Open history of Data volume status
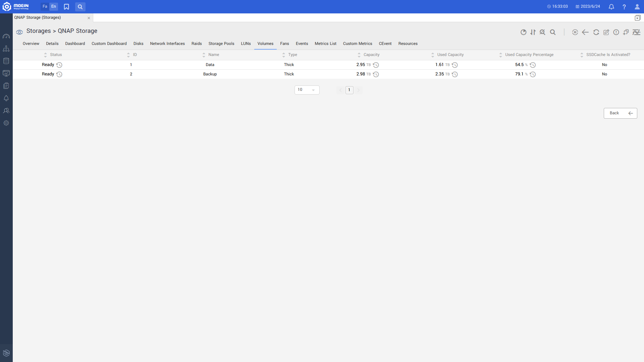 point(59,65)
